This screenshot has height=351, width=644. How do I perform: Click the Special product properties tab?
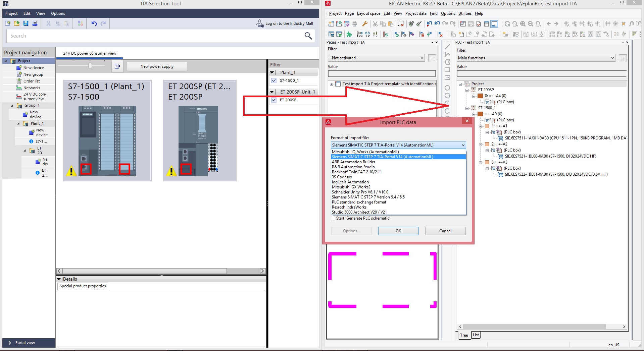pyautogui.click(x=83, y=286)
